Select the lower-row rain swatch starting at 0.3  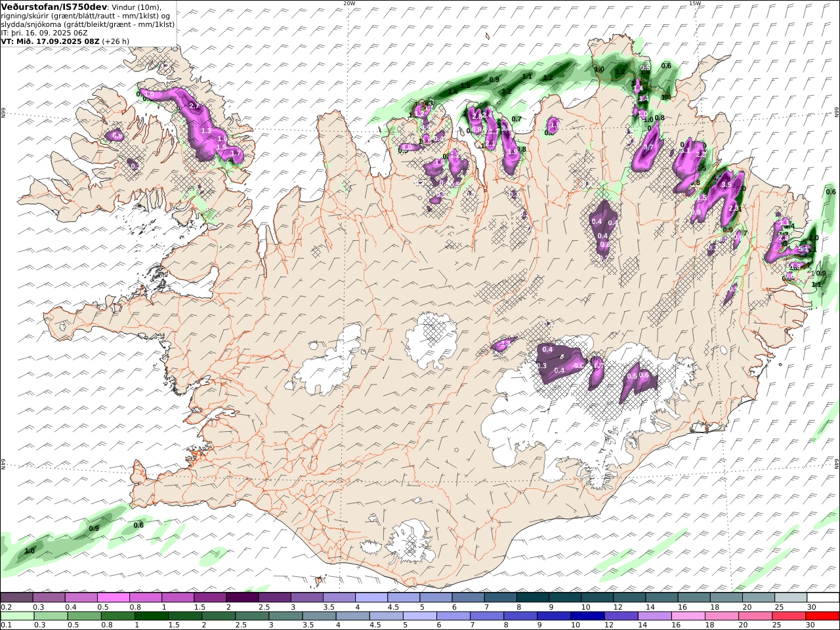49,616
